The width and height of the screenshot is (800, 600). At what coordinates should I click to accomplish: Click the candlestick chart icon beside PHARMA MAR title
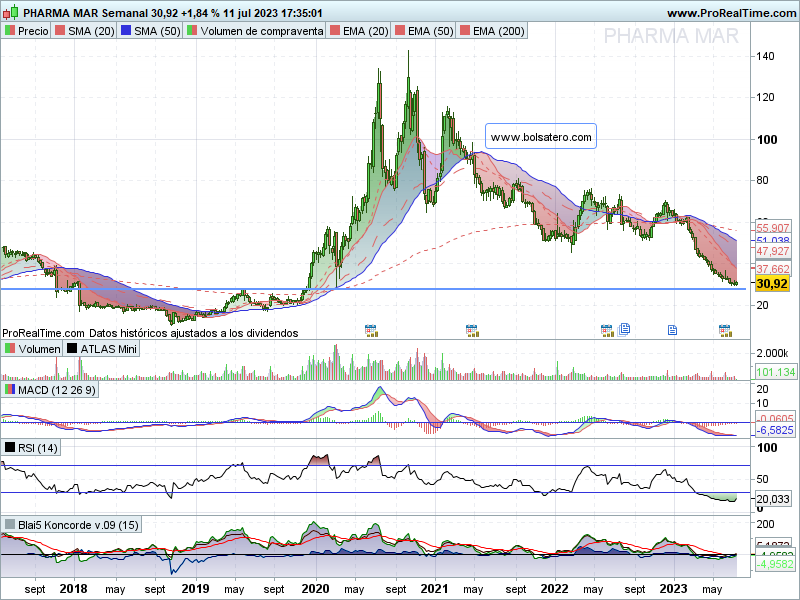point(10,12)
